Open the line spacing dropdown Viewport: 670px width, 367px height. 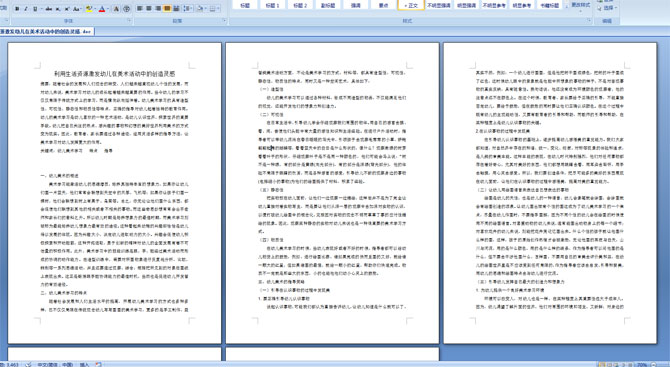tap(188, 9)
